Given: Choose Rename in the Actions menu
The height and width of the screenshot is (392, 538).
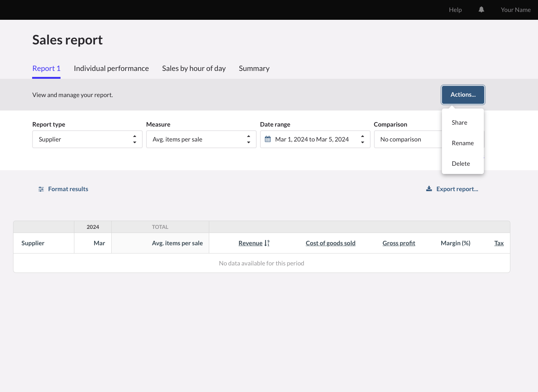Looking at the screenshot, I should [x=463, y=143].
